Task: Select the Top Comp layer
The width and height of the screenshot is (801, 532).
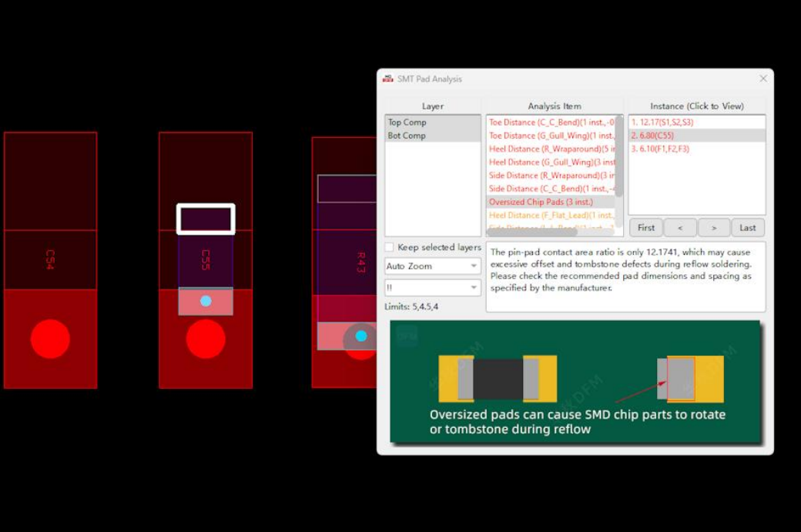Action: click(407, 122)
